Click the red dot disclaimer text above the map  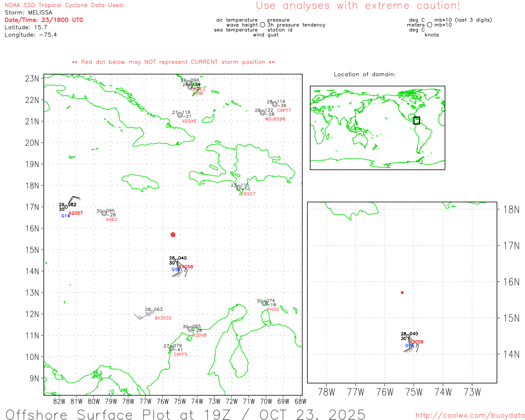point(173,62)
